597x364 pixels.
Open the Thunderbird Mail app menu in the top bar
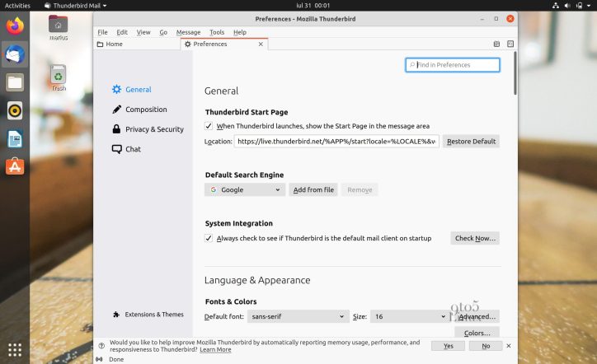(75, 5)
